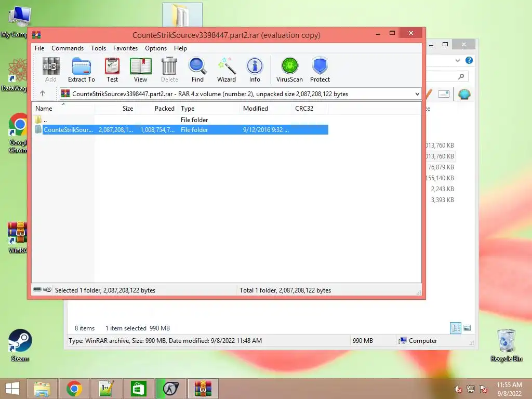532x399 pixels.
Task: Click the 76,879 KB file size in Explorer
Action: pyautogui.click(x=441, y=167)
